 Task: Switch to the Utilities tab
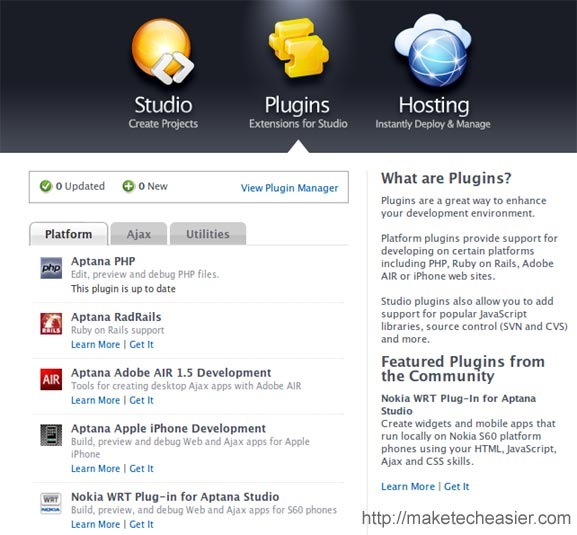pos(208,234)
